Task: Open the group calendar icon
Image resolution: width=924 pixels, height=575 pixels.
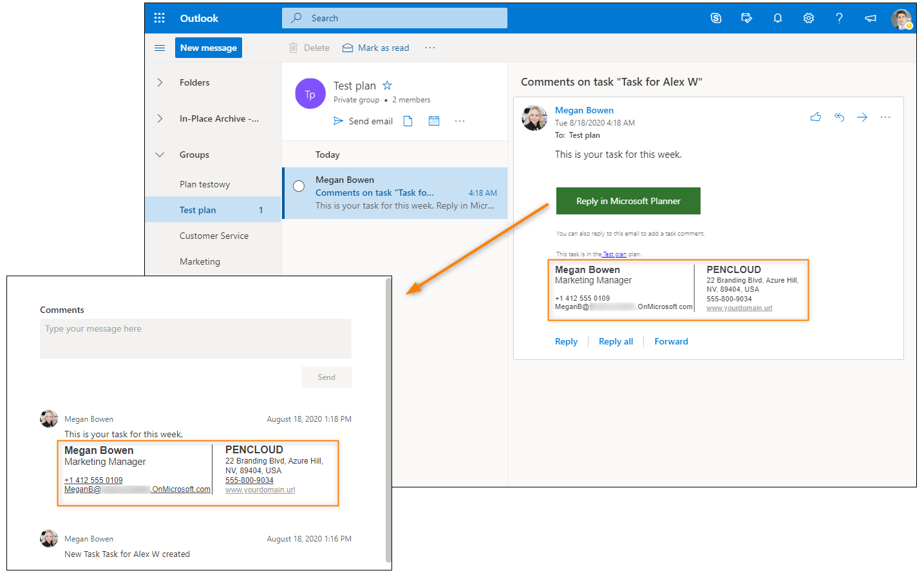Action: click(433, 120)
